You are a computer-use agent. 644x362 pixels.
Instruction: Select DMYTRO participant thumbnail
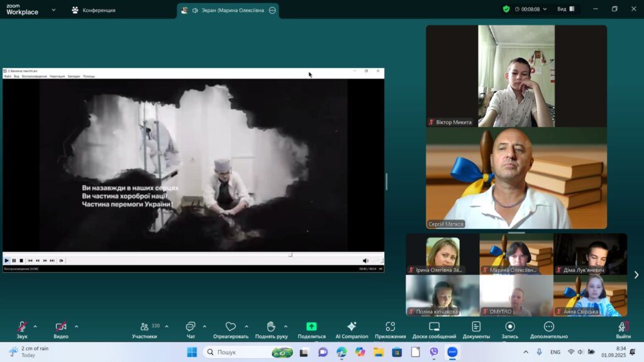click(x=516, y=295)
